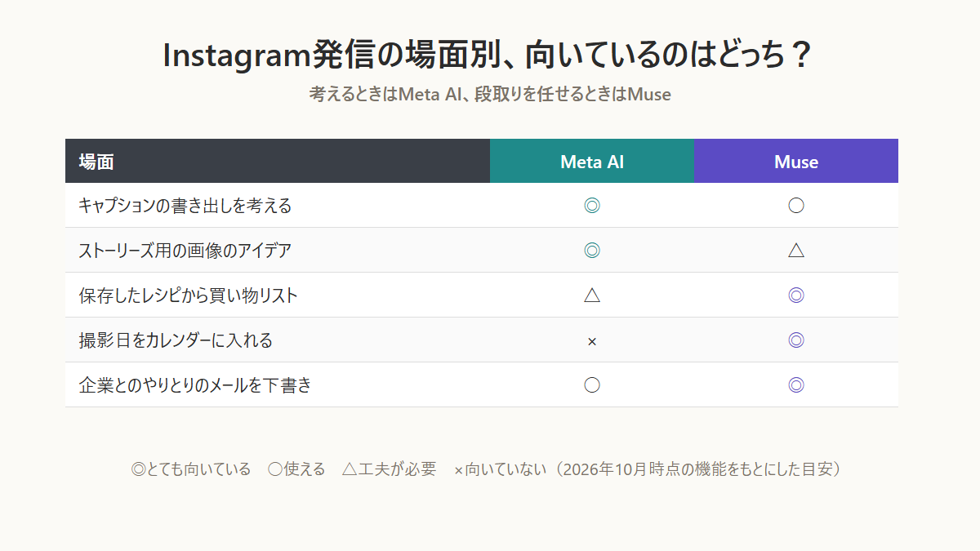This screenshot has height=551, width=980.
Task: Click the row label キャプションの書き出しを考える
Action: (185, 206)
